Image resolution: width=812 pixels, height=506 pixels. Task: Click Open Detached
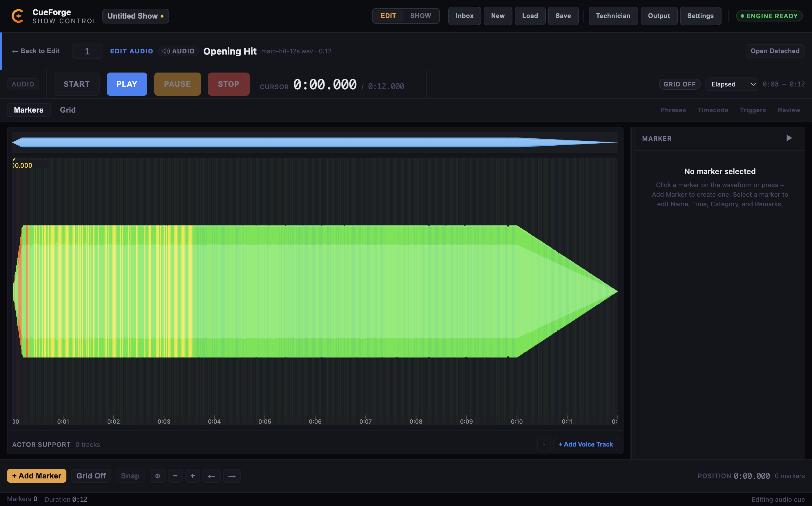pos(775,51)
